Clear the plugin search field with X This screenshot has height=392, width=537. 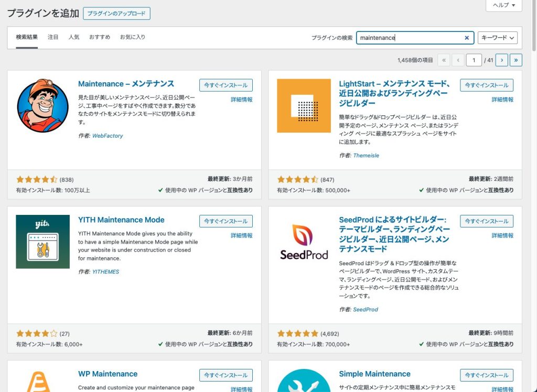(x=466, y=38)
